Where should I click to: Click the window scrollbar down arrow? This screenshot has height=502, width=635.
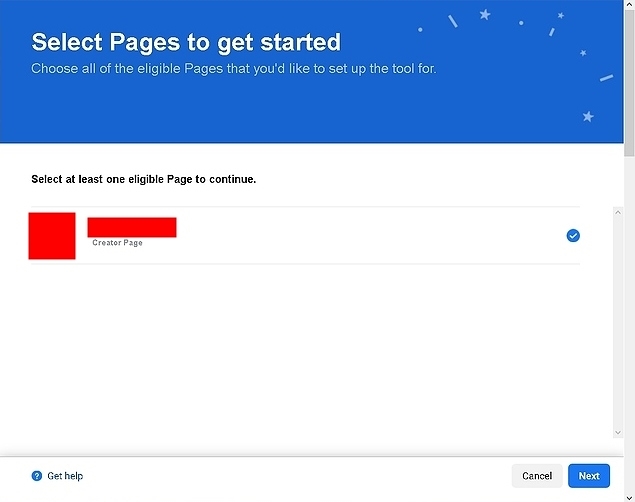(x=629, y=496)
